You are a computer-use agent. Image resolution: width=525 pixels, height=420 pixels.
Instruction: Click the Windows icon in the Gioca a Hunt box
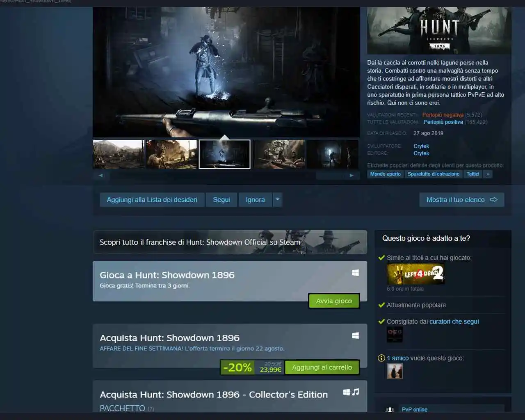(x=356, y=273)
